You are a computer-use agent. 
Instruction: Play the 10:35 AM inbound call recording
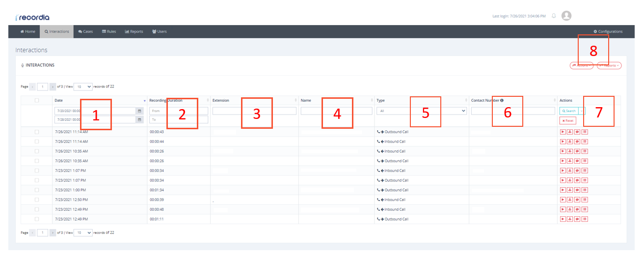pos(563,151)
